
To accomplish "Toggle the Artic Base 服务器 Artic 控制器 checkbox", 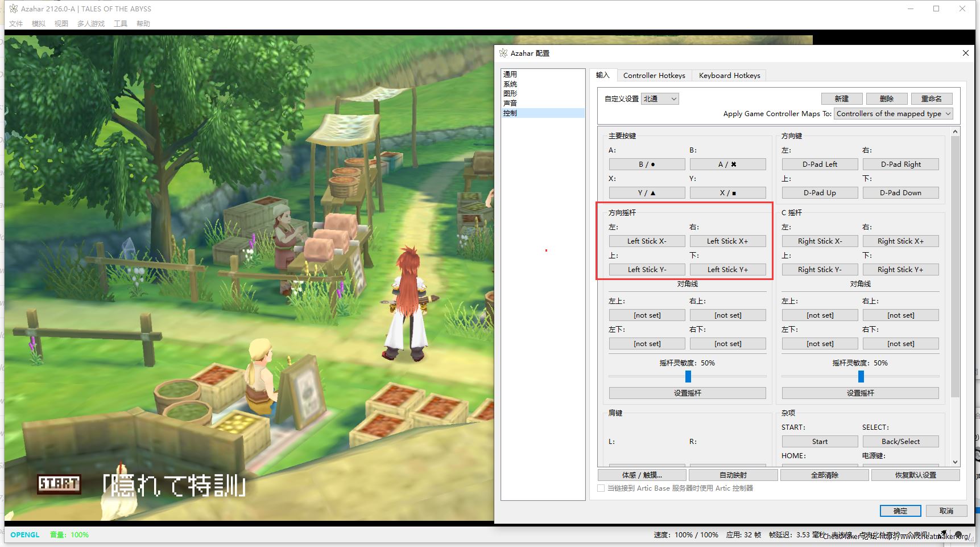I will (601, 488).
